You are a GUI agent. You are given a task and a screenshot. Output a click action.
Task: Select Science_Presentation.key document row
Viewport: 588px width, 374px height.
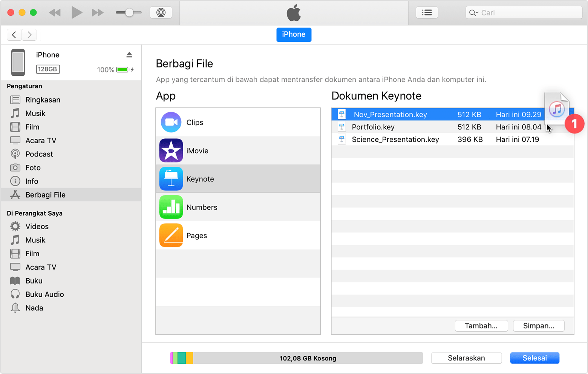452,139
